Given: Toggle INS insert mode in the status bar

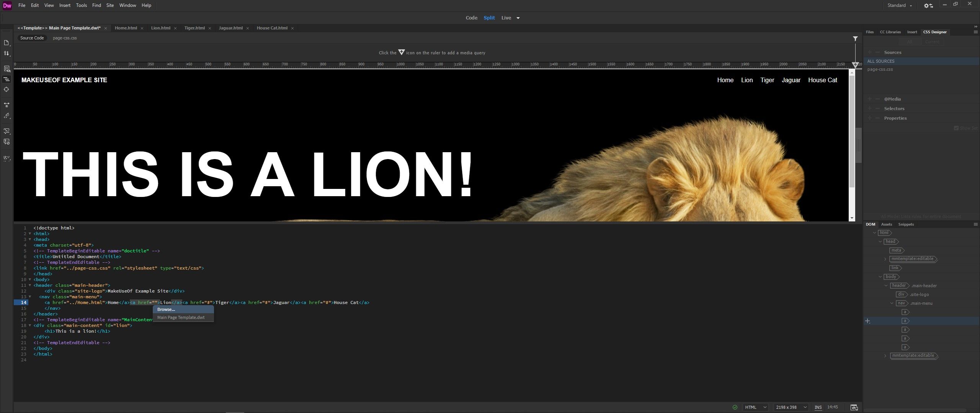Looking at the screenshot, I should click(x=818, y=407).
